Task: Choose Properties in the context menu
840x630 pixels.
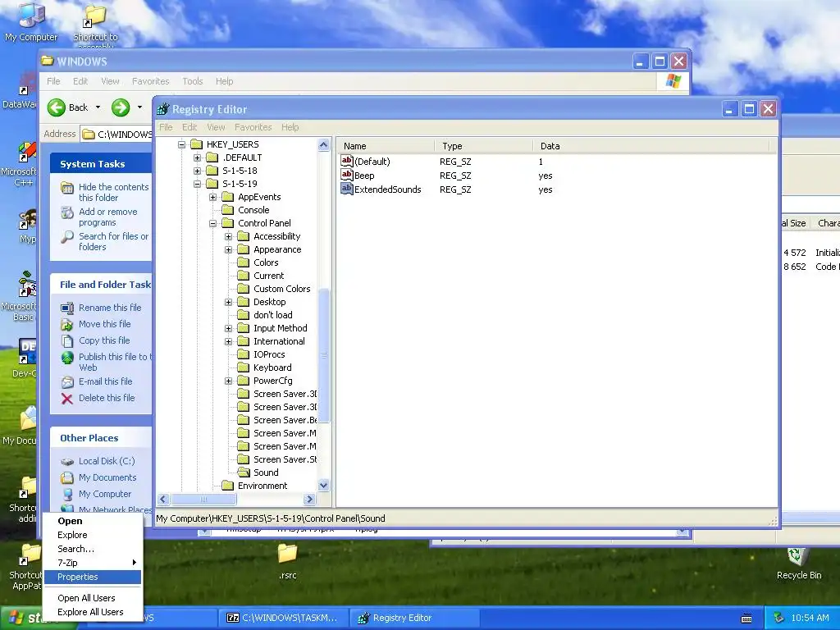Action: pos(92,577)
